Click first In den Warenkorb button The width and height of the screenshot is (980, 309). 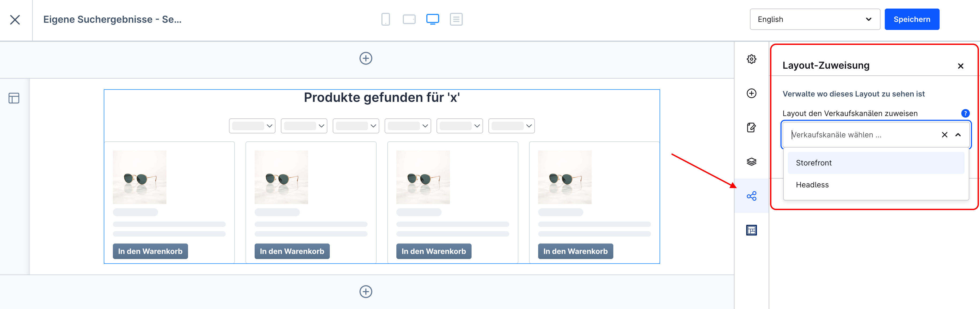click(150, 251)
